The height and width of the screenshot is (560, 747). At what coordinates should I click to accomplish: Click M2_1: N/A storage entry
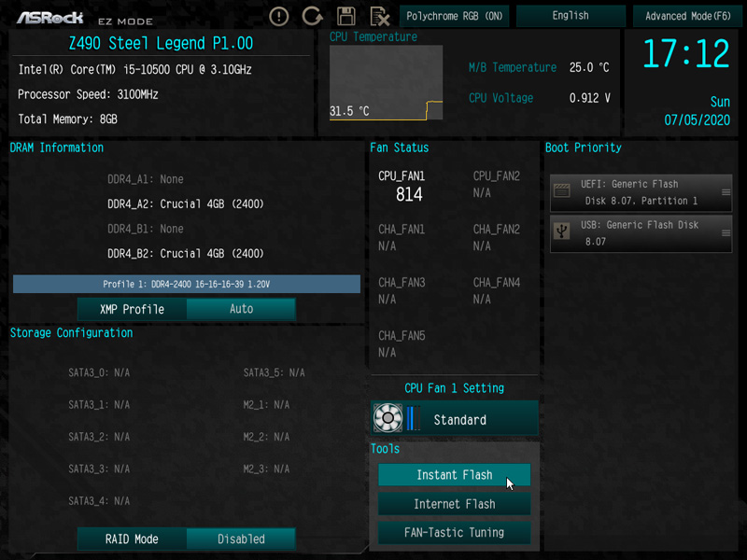[266, 405]
